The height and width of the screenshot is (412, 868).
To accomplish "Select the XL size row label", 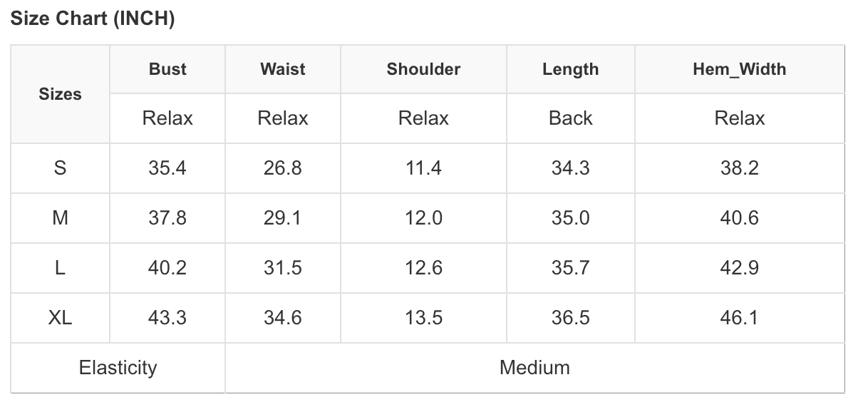I will coord(60,318).
